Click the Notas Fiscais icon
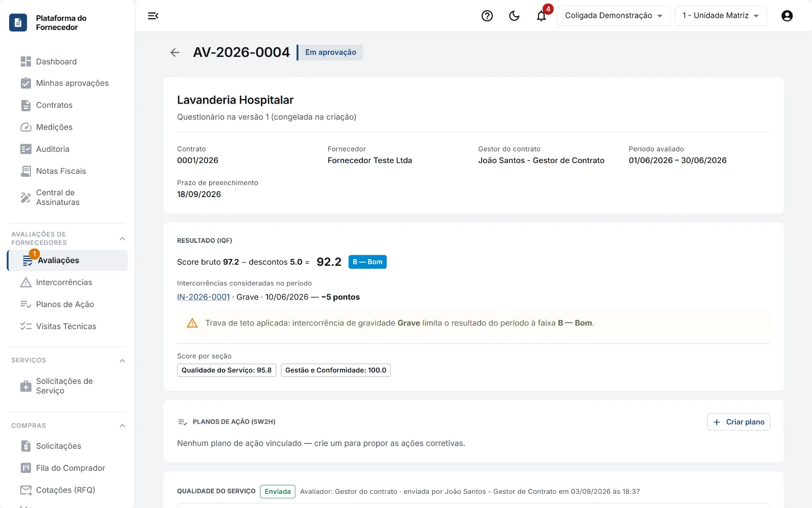Viewport: 812px width, 508px height. (x=26, y=171)
